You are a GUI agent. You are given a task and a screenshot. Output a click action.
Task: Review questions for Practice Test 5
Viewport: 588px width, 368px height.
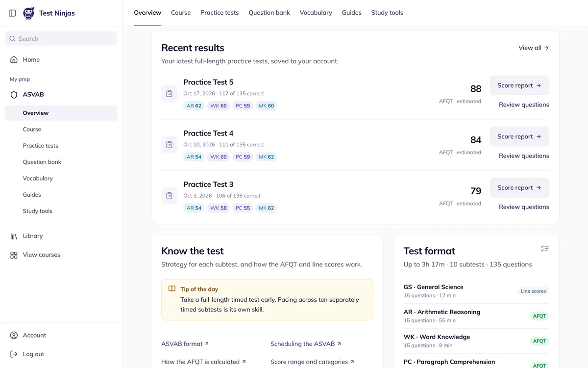(x=524, y=105)
